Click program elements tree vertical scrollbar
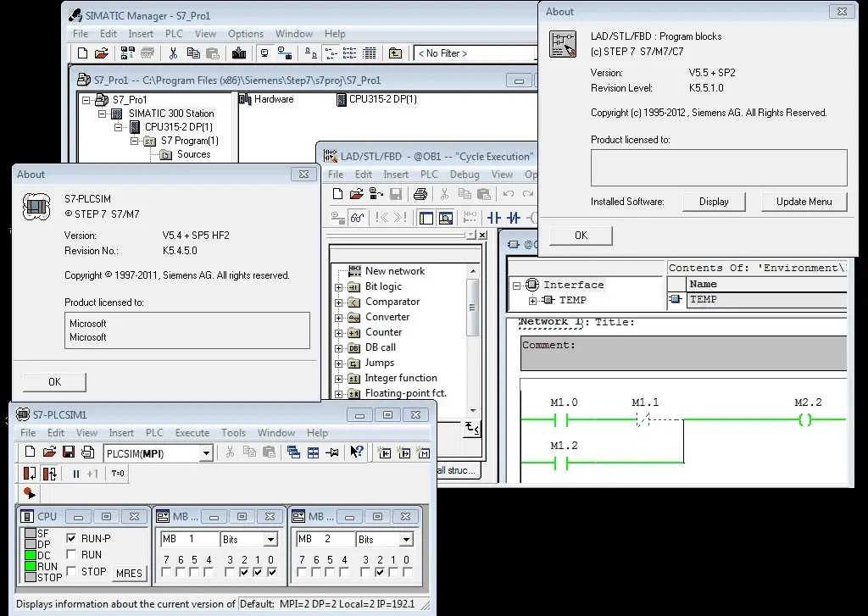Image resolution: width=868 pixels, height=616 pixels. [x=473, y=341]
